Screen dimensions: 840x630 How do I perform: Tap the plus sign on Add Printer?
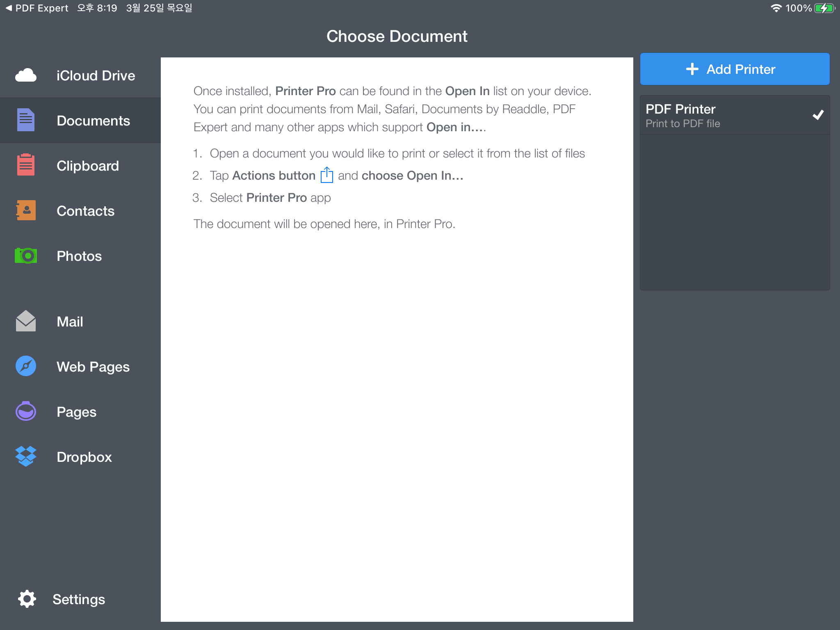(692, 69)
